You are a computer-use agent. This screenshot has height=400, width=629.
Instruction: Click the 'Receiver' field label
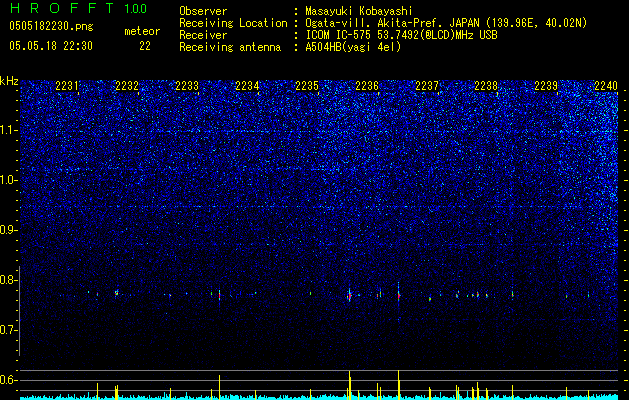203,35
